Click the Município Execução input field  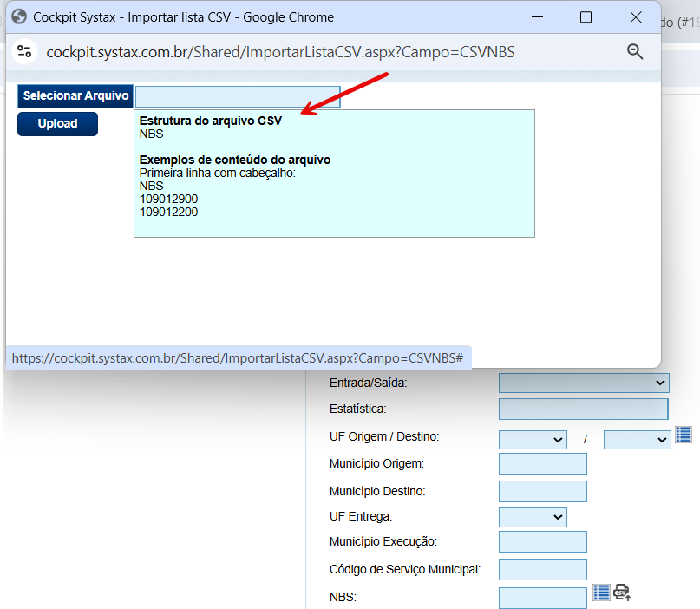(x=543, y=541)
